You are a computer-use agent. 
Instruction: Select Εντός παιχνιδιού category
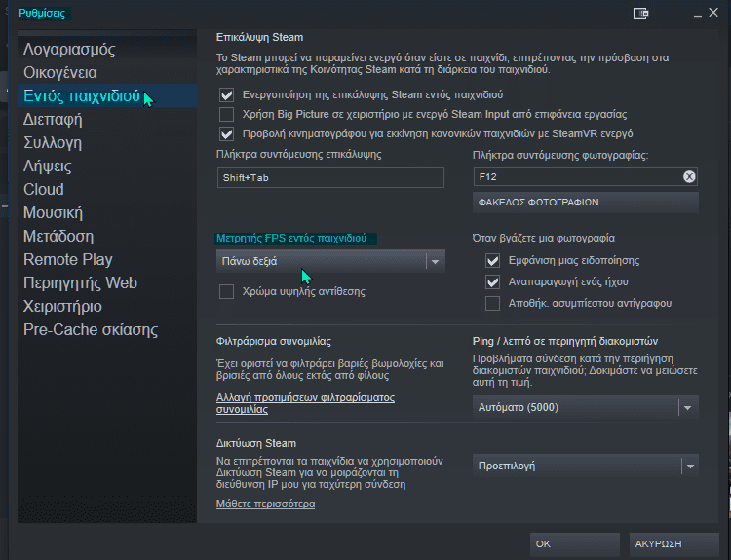[107, 96]
